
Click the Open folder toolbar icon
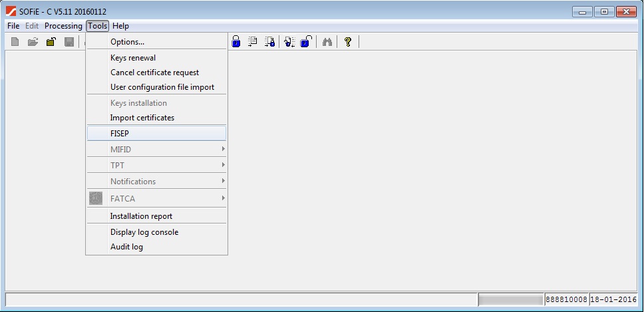click(x=33, y=42)
